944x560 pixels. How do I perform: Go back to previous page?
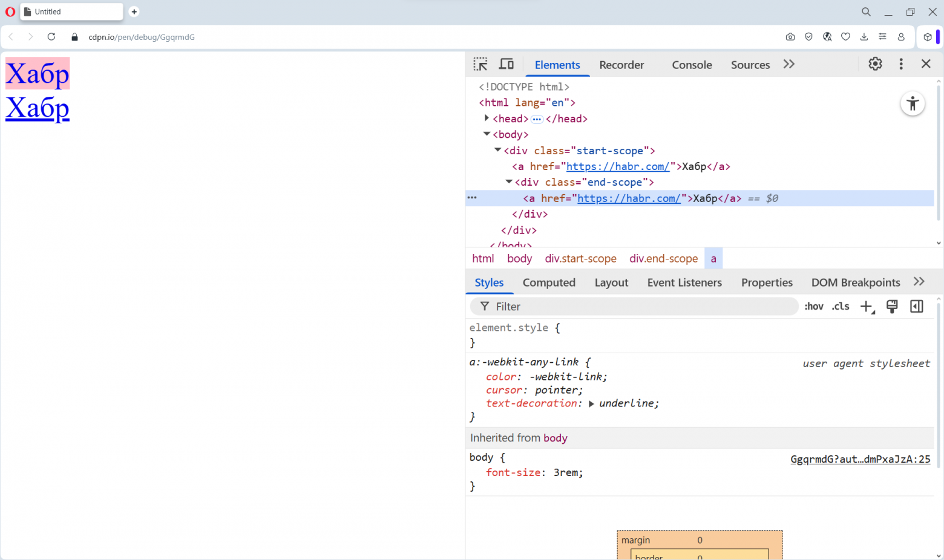11,37
